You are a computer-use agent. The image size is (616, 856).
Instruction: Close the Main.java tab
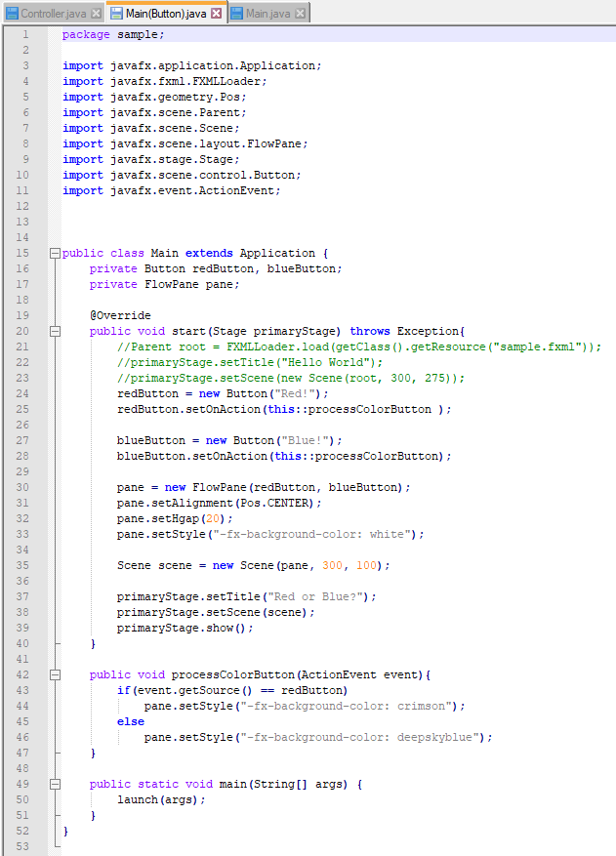(300, 14)
